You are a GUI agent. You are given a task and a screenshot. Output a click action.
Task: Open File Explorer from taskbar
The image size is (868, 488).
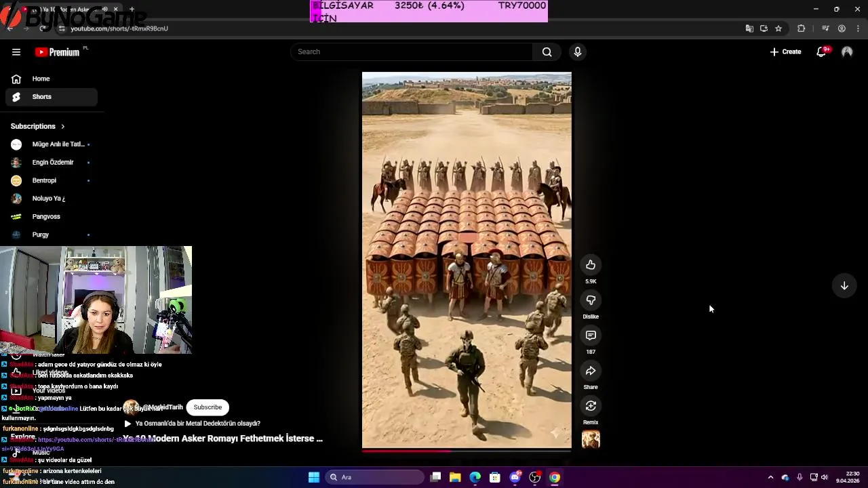(x=455, y=477)
